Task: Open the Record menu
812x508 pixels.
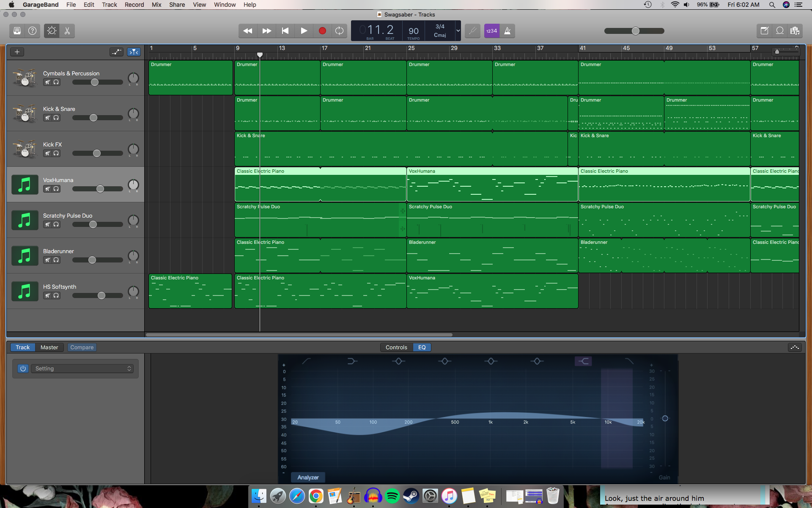Action: click(x=134, y=5)
